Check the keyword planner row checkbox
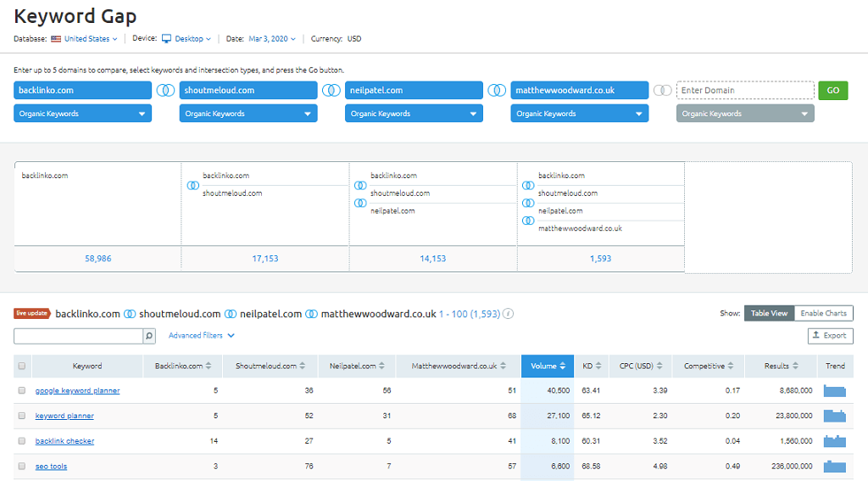 21,416
